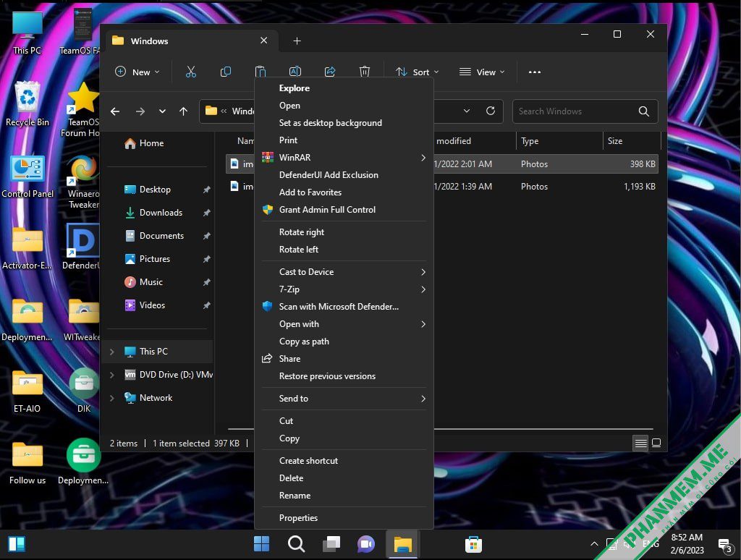Open the Widgets button on taskbar
Screen dimensions: 741x560
coord(17,544)
